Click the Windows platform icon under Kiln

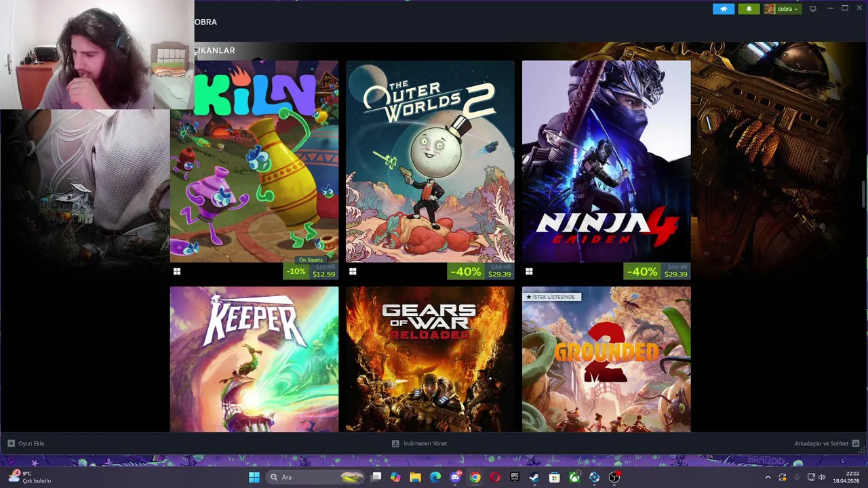(177, 271)
